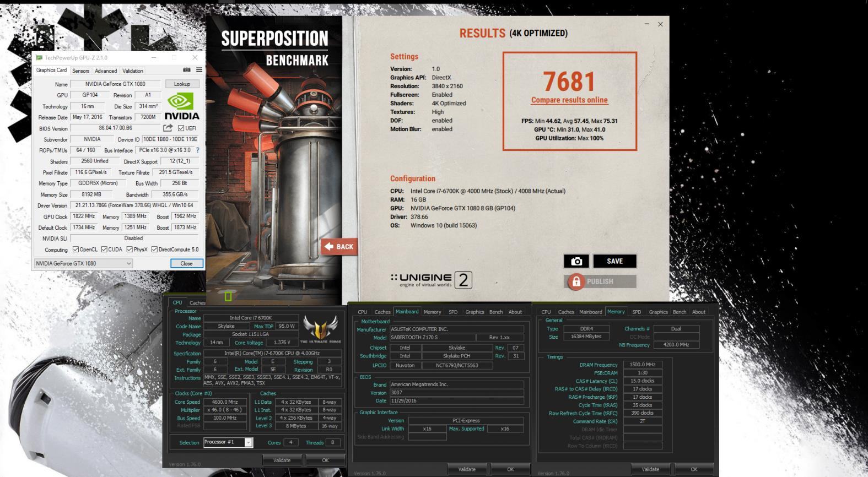Click the 7681 benchmark score

pos(569,82)
